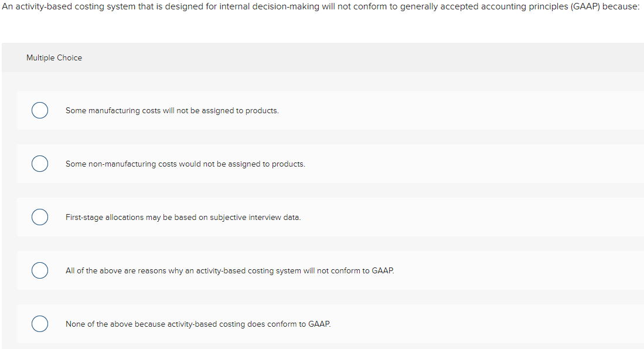
Task: Select the radio button for the first answer
Action: pos(39,110)
